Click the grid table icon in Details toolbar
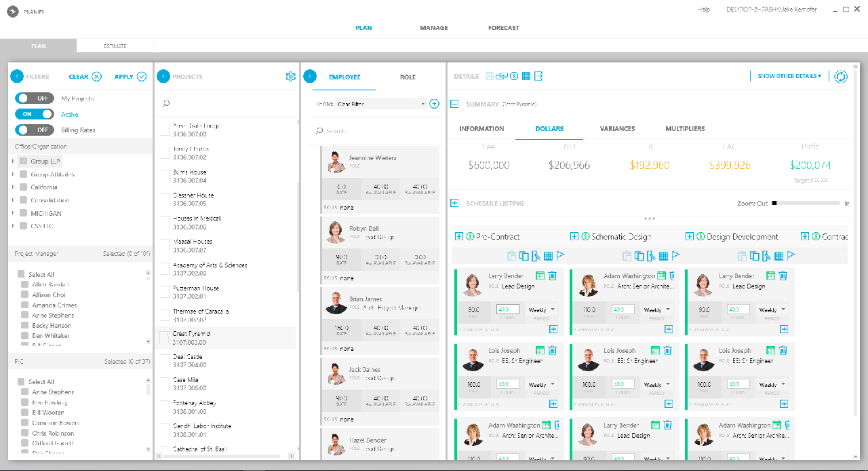This screenshot has width=868, height=471. click(x=526, y=76)
